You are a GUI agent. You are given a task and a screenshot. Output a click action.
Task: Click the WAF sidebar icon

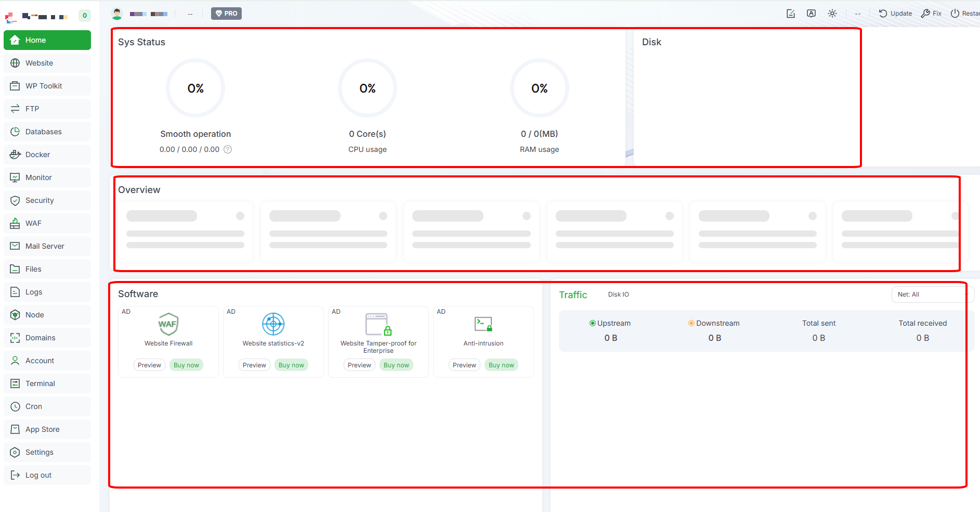pyautogui.click(x=15, y=223)
